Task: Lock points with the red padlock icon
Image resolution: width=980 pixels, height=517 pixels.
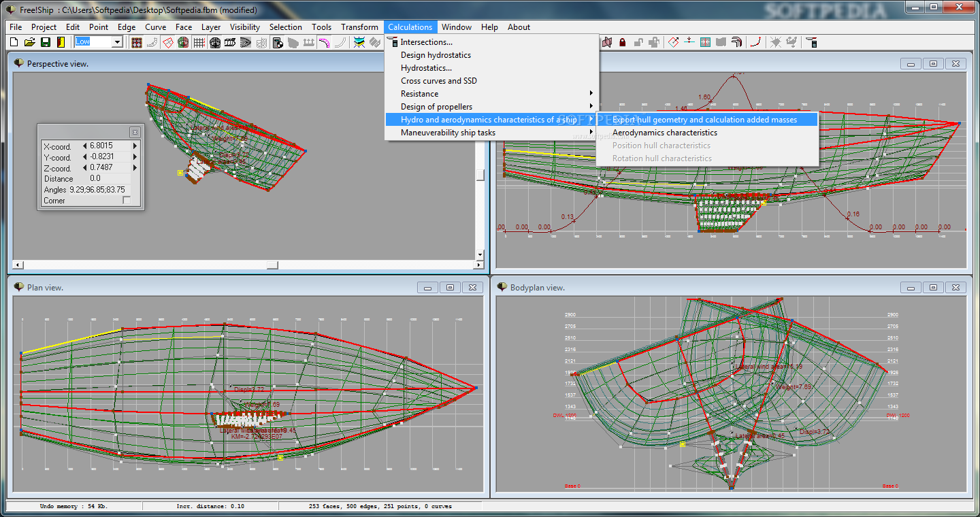Action: pyautogui.click(x=623, y=42)
